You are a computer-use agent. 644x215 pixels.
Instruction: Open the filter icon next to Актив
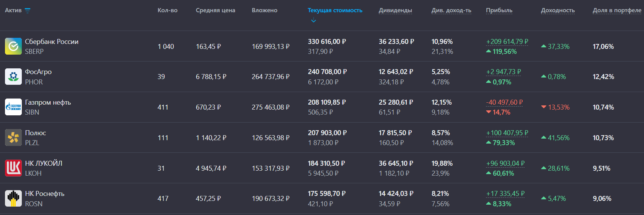coord(28,11)
